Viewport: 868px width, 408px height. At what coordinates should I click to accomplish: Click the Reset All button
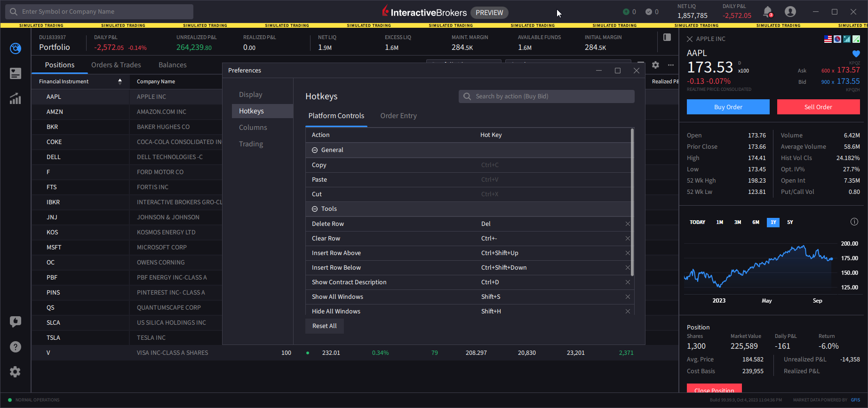click(x=324, y=326)
